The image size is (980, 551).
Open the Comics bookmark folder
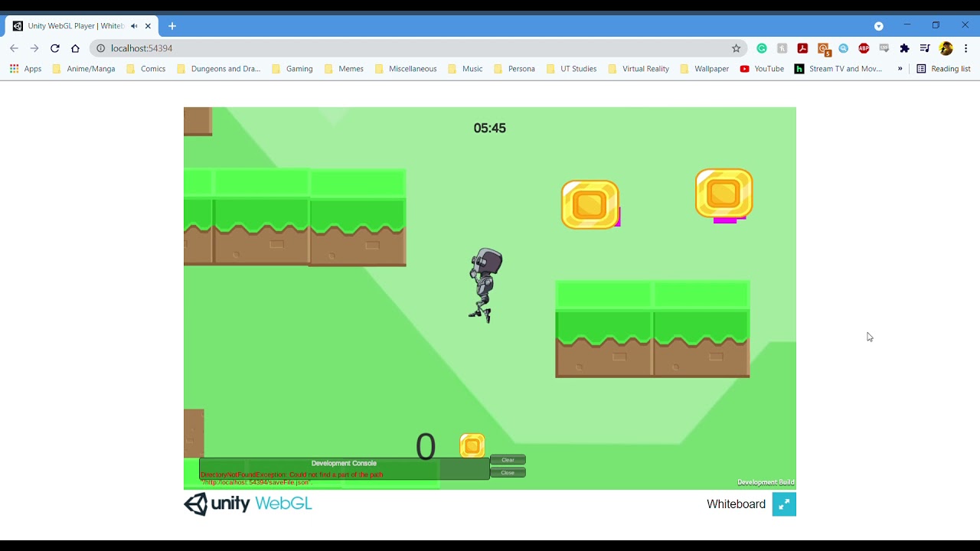tap(145, 69)
